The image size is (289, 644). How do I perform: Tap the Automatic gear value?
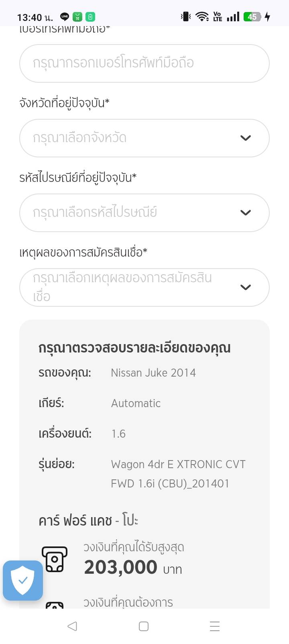[136, 404]
